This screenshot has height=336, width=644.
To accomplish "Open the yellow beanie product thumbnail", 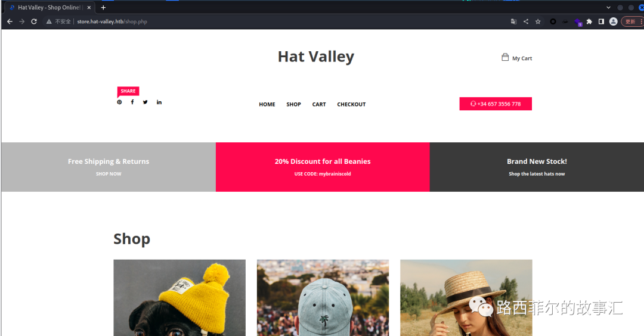I will pos(179,298).
